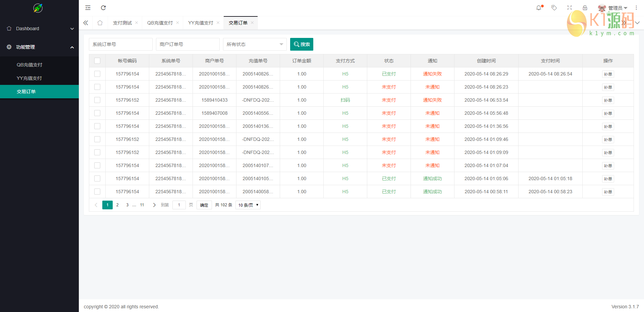The width and height of the screenshot is (644, 312).
Task: Toggle fullscreen mode icon
Action: click(x=570, y=8)
